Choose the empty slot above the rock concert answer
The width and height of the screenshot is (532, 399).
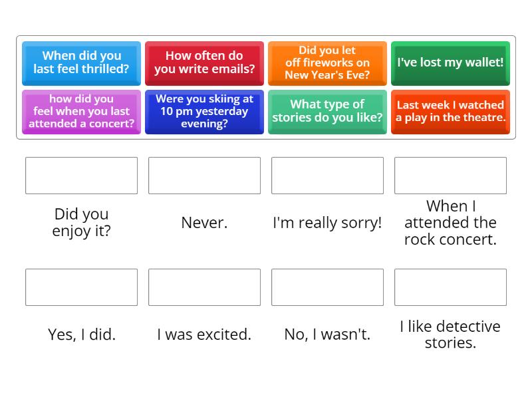(450, 176)
